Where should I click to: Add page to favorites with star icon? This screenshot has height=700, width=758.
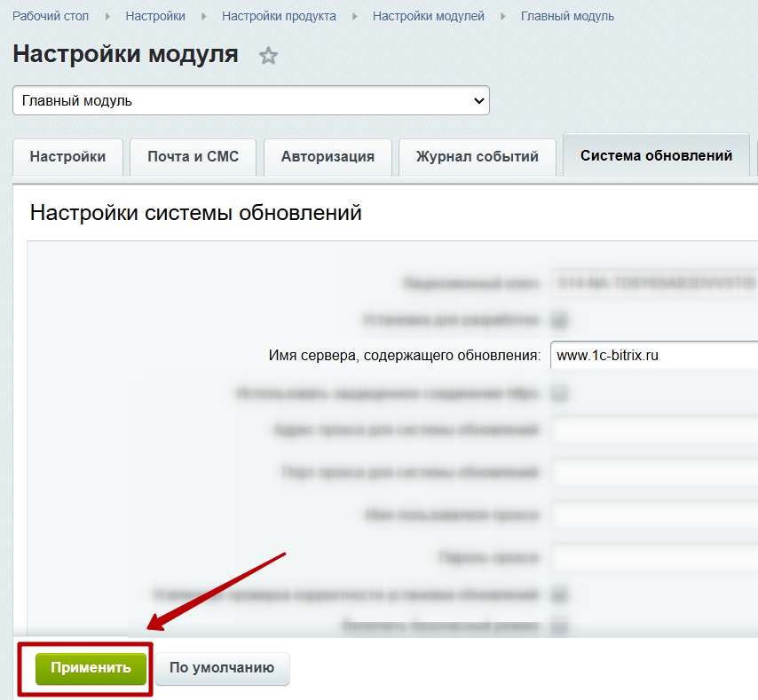[268, 56]
